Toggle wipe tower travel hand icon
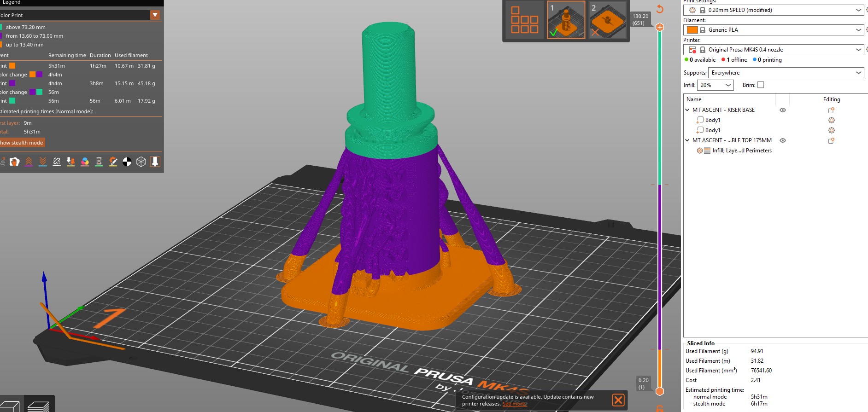The width and height of the screenshot is (868, 412). 14,162
